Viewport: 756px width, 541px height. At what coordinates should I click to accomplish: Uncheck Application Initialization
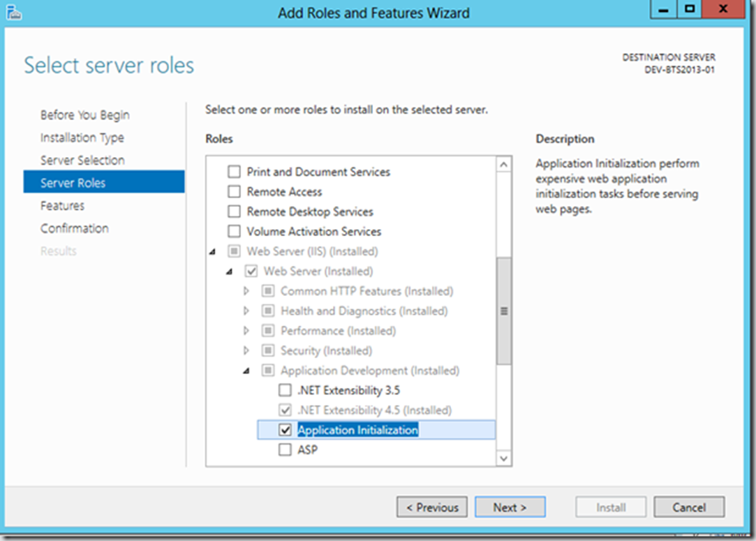pos(284,430)
